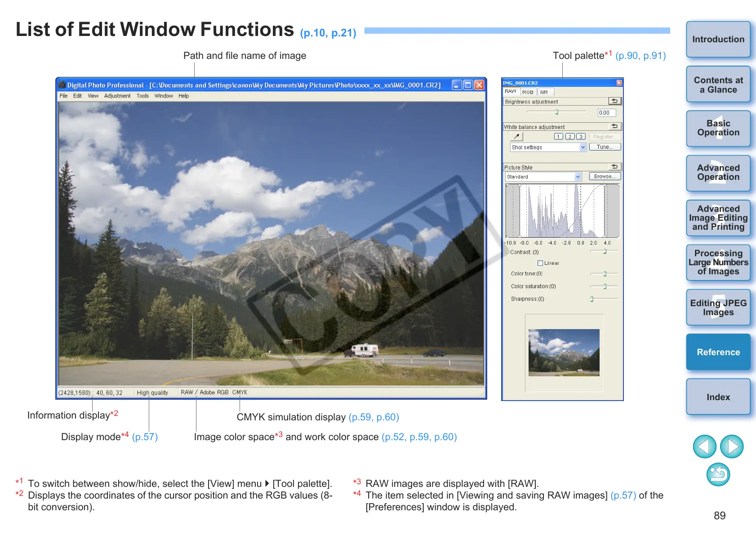Open the Edit menu
756x535 pixels.
pos(78,96)
